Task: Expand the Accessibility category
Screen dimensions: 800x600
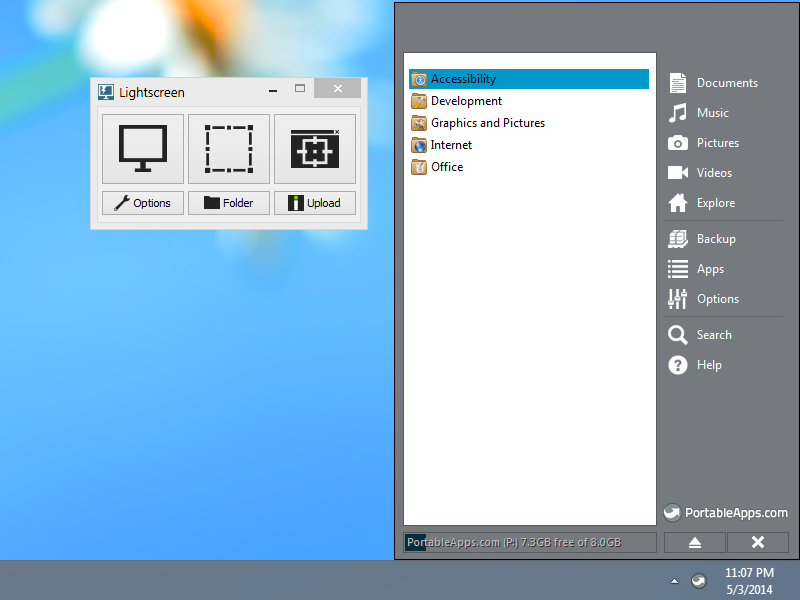Action: [x=463, y=79]
